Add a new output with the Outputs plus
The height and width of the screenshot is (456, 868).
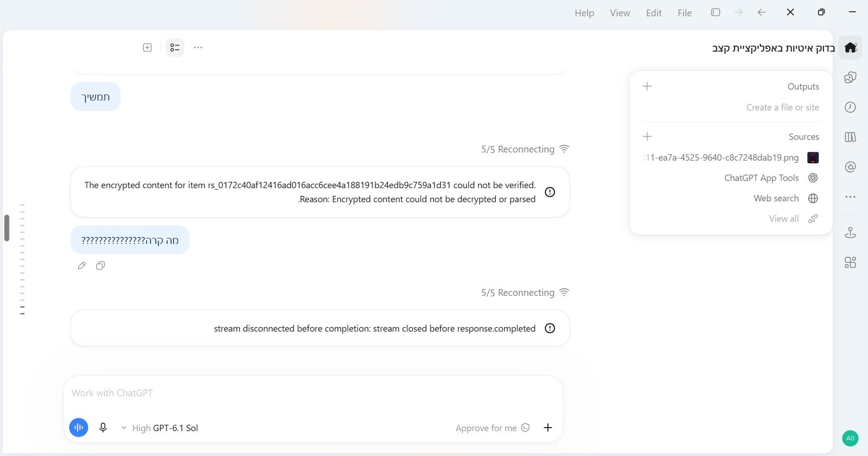pyautogui.click(x=647, y=86)
